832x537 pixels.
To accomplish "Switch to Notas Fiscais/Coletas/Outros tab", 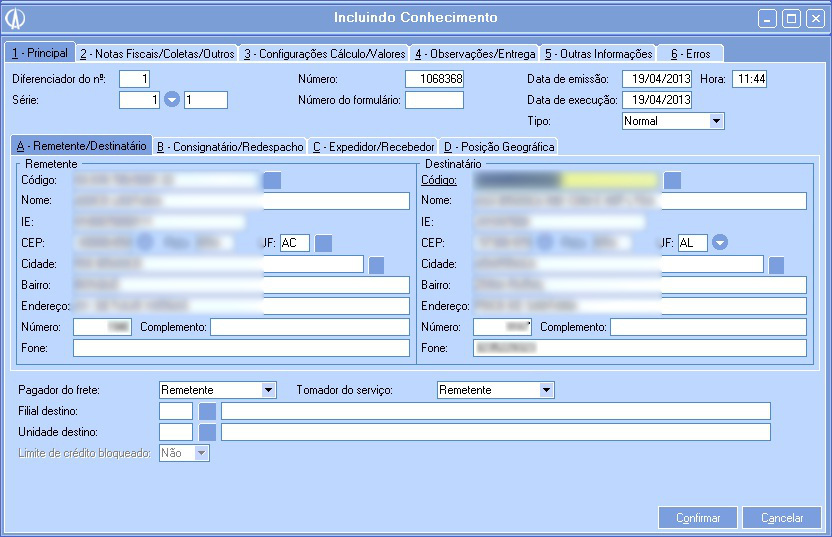I will pos(157,53).
